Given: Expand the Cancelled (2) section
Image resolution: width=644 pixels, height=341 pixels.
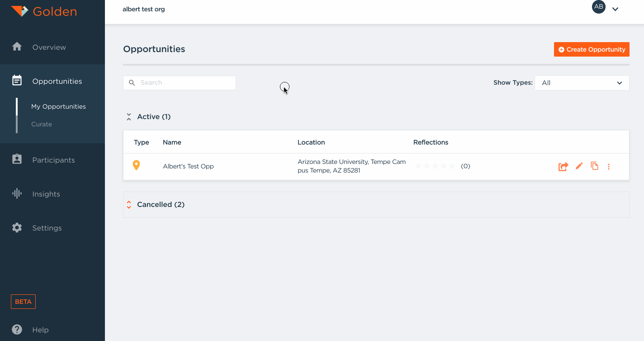Looking at the screenshot, I should tap(129, 205).
